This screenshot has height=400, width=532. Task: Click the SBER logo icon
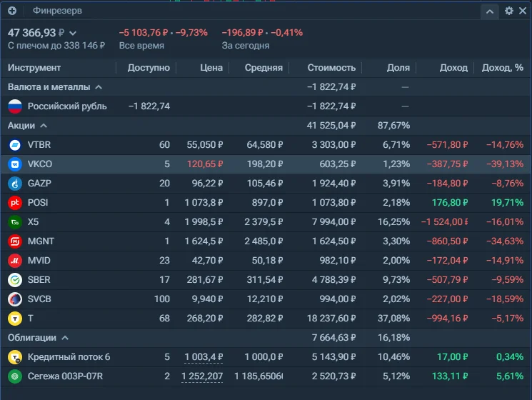point(15,280)
